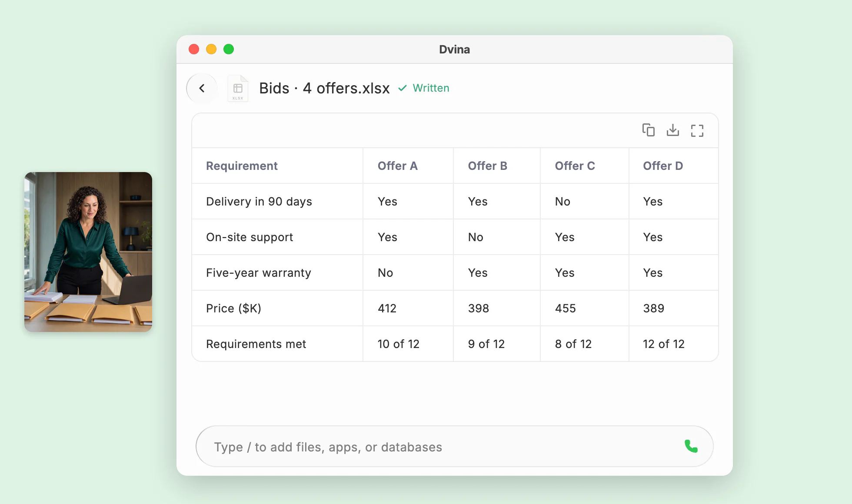The height and width of the screenshot is (504, 852).
Task: Select the Five-year warranty row label
Action: pyautogui.click(x=259, y=273)
